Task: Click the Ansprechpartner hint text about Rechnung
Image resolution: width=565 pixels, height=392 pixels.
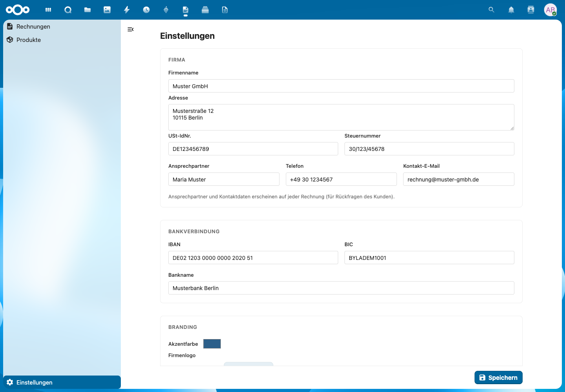Action: pos(281,197)
